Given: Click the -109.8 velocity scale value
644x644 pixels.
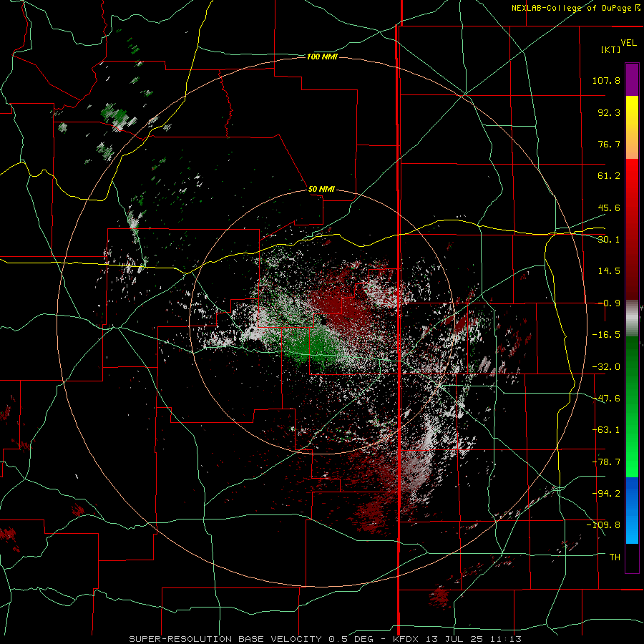Looking at the screenshot, I should [x=603, y=525].
